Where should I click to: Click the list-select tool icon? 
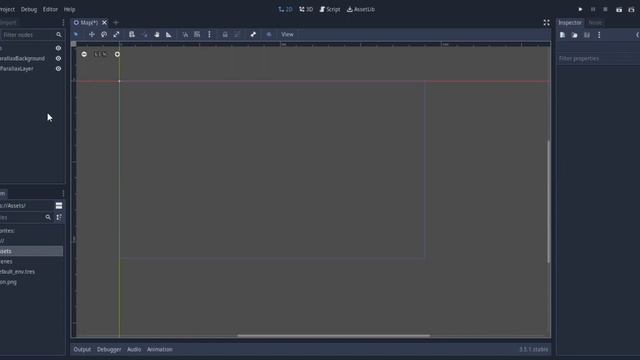[x=131, y=35]
